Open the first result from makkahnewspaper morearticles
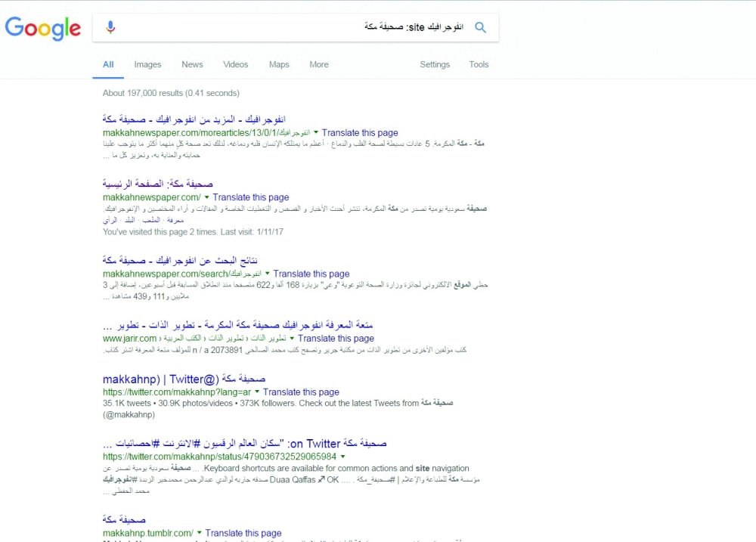 pyautogui.click(x=194, y=119)
